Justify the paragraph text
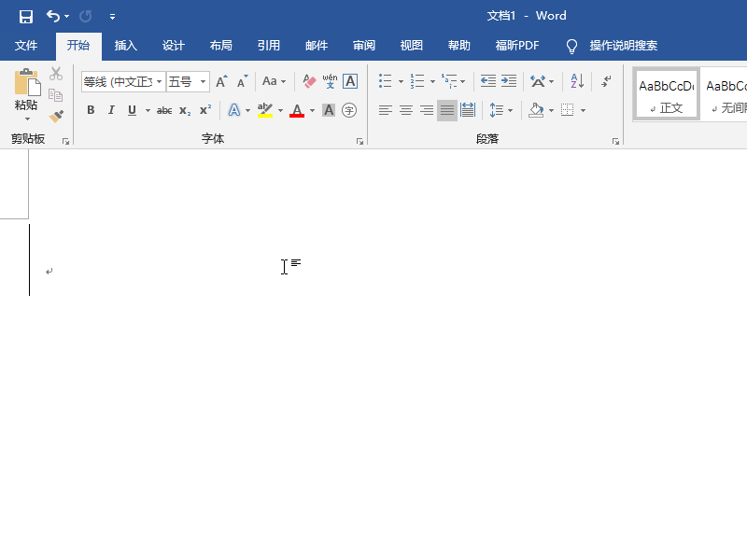Screen dimensions: 747x560 (447, 110)
